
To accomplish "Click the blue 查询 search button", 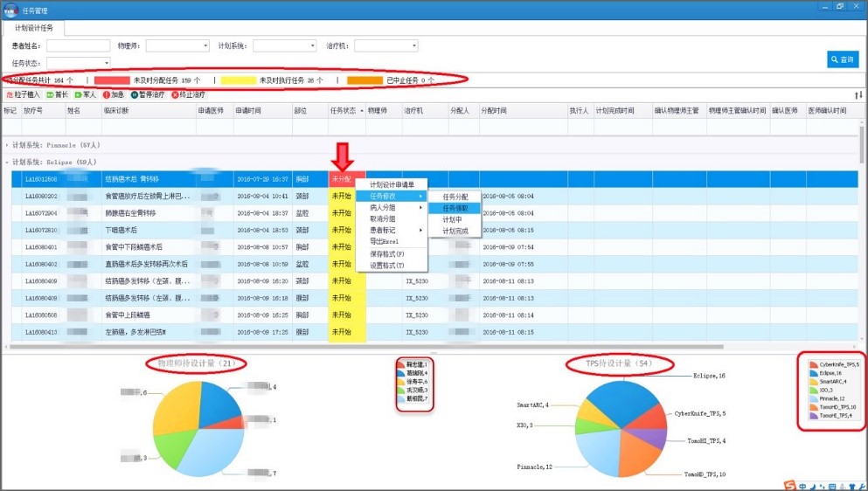I will pos(843,59).
